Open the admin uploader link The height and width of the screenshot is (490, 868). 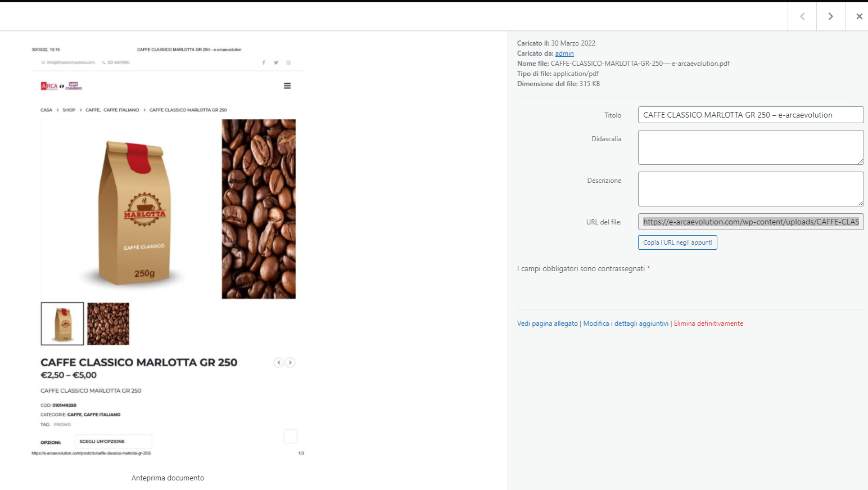click(x=564, y=53)
